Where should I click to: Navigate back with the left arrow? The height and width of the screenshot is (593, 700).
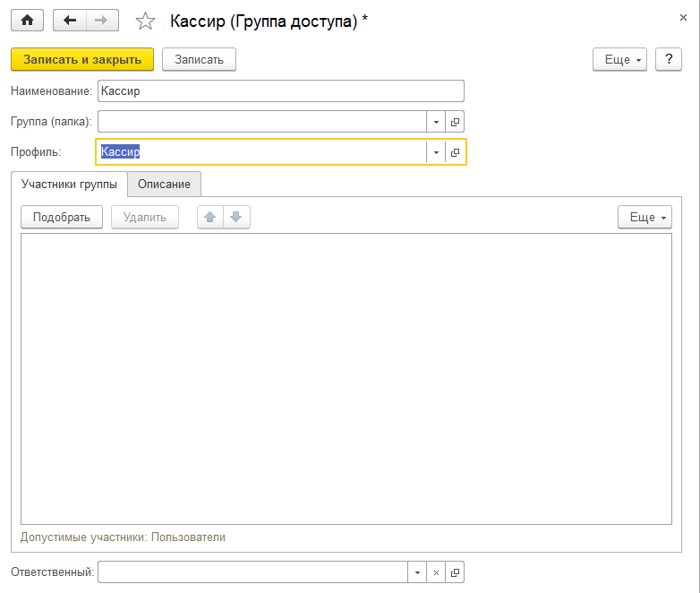(70, 20)
